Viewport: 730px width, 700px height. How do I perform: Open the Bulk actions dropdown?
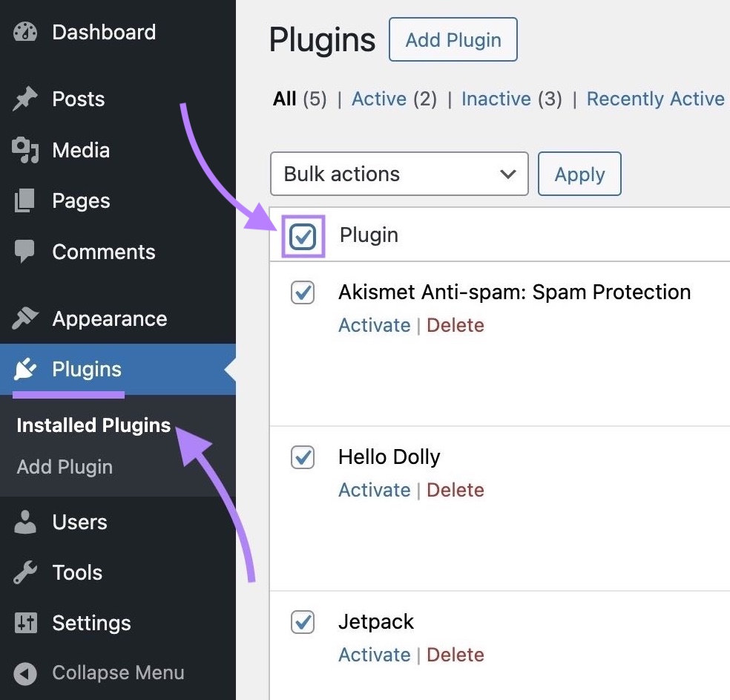point(399,174)
